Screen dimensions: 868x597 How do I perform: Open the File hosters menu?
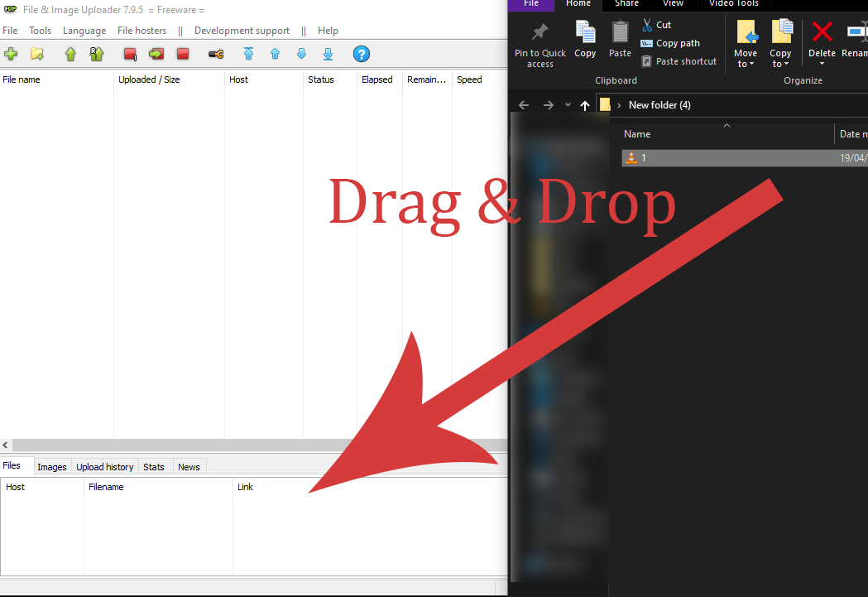click(141, 31)
